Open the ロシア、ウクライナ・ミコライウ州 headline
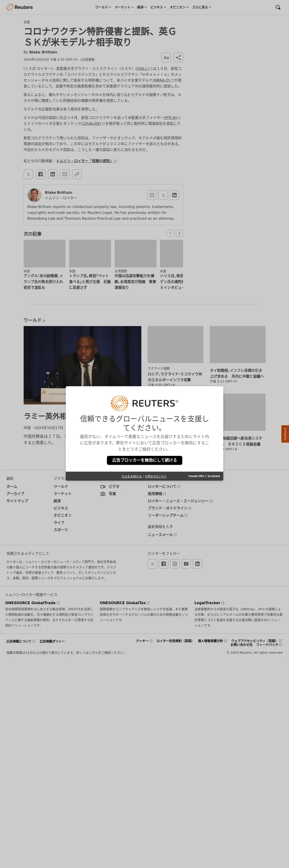 click(x=175, y=377)
